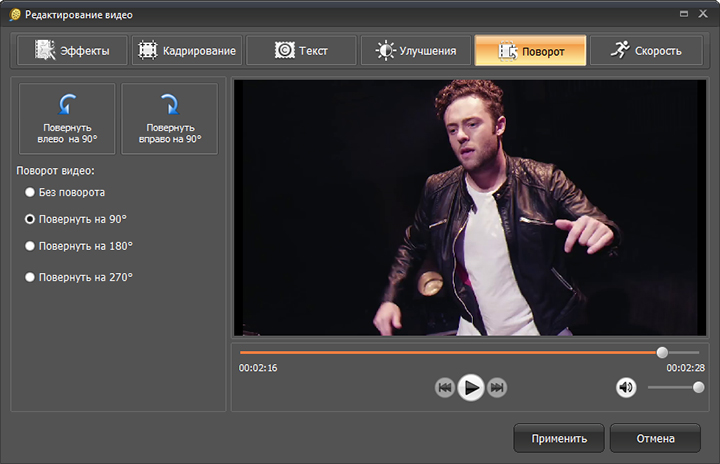Choose Повернуть на 90° radio option
This screenshot has width=720, height=464.
[x=76, y=219]
